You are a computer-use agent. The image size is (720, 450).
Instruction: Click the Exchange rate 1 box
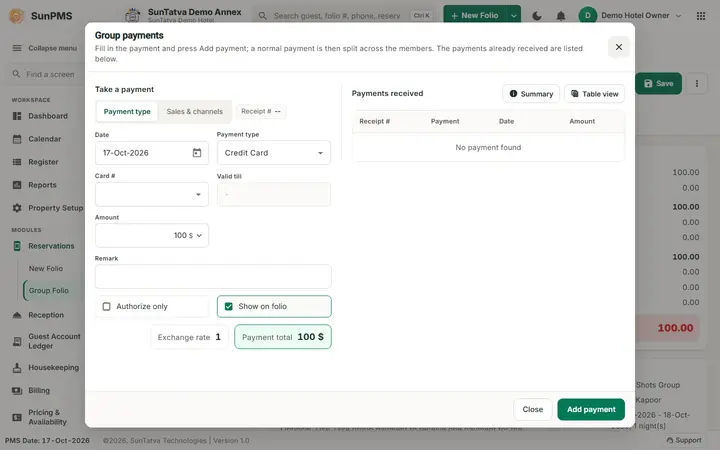pos(189,337)
